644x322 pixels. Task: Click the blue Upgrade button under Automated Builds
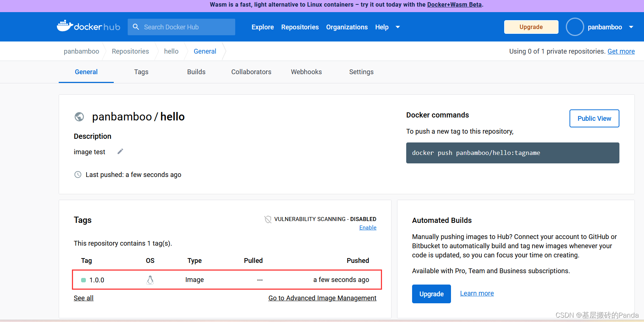431,294
